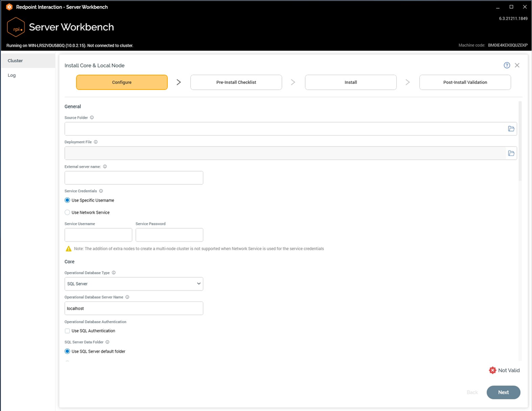This screenshot has height=411, width=532.
Task: Go to Pre-Install Checklist step
Action: point(236,82)
